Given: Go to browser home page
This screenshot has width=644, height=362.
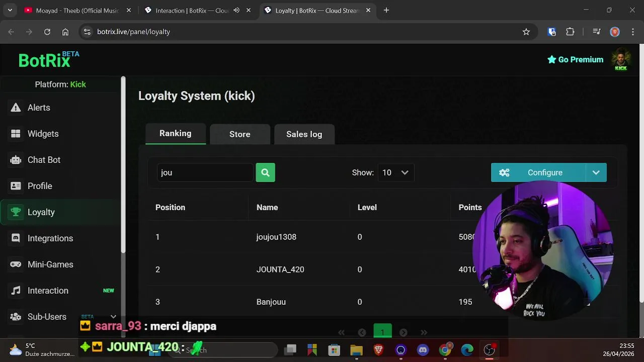Looking at the screenshot, I should pyautogui.click(x=65, y=32).
